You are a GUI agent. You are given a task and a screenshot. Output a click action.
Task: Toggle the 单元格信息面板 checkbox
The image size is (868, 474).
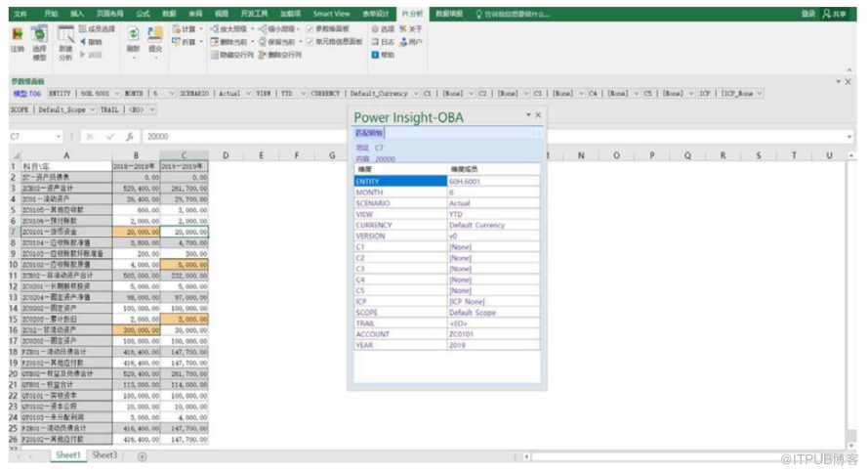click(x=310, y=42)
